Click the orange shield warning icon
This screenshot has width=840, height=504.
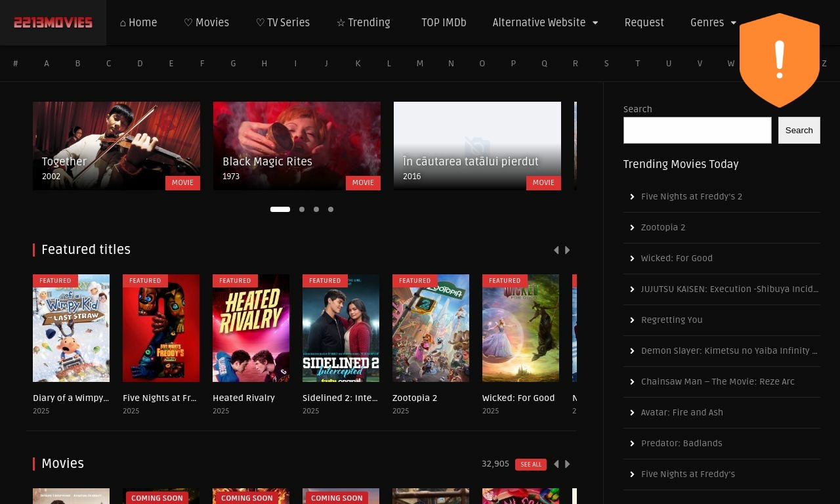tap(779, 60)
